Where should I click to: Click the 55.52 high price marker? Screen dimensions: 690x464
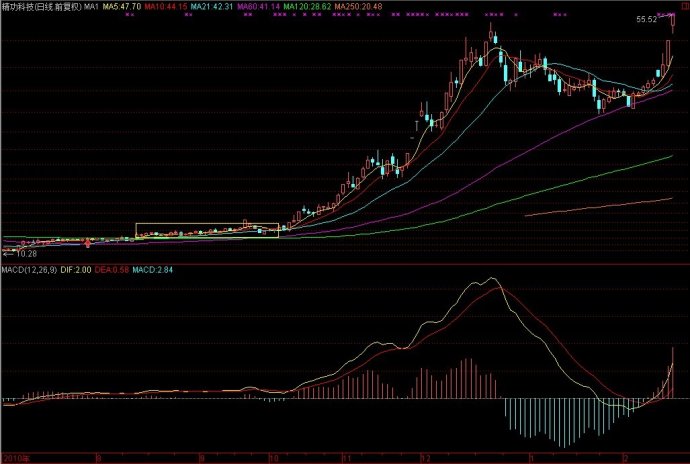[647, 19]
